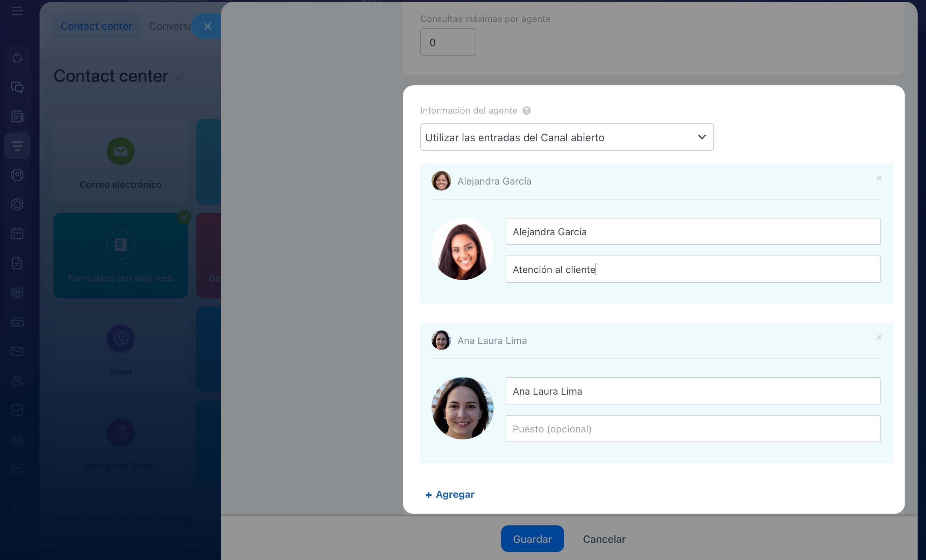This screenshot has width=926, height=560.
Task: Click Ana Laura Lima's Puesto (opcional) field
Action: click(693, 429)
